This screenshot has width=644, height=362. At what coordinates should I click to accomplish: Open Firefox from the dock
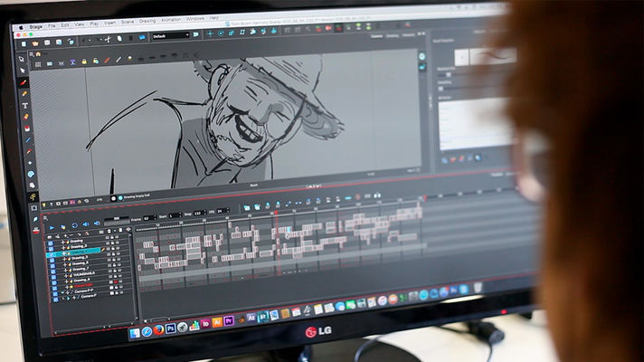click(158, 330)
